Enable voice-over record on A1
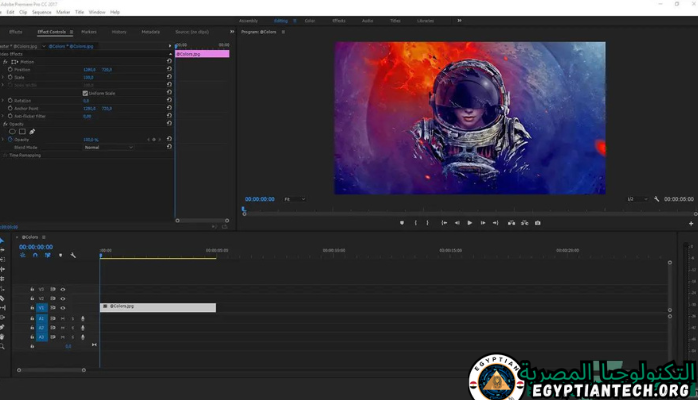This screenshot has height=400, width=698. pos(83,319)
